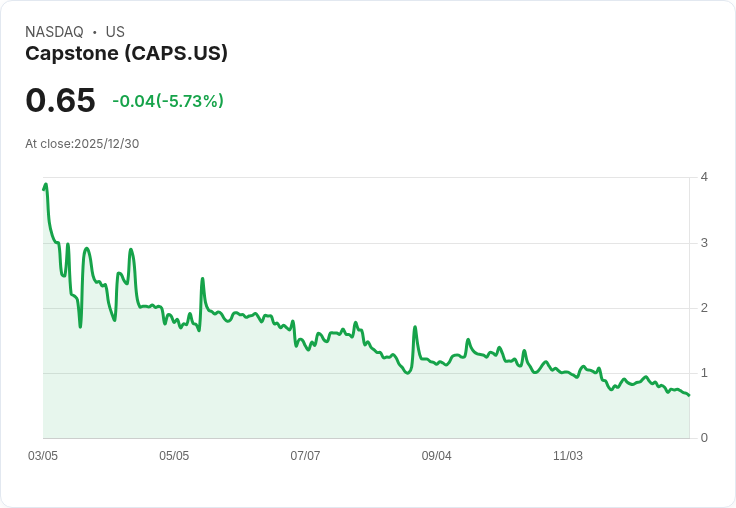Click the price spike just before 09/04
The width and height of the screenshot is (736, 508).
pyautogui.click(x=414, y=327)
